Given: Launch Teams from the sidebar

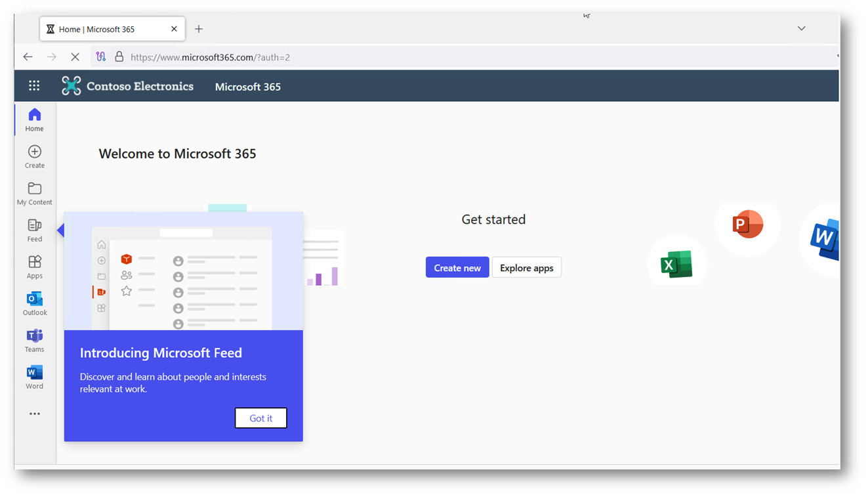Looking at the screenshot, I should 35,341.
